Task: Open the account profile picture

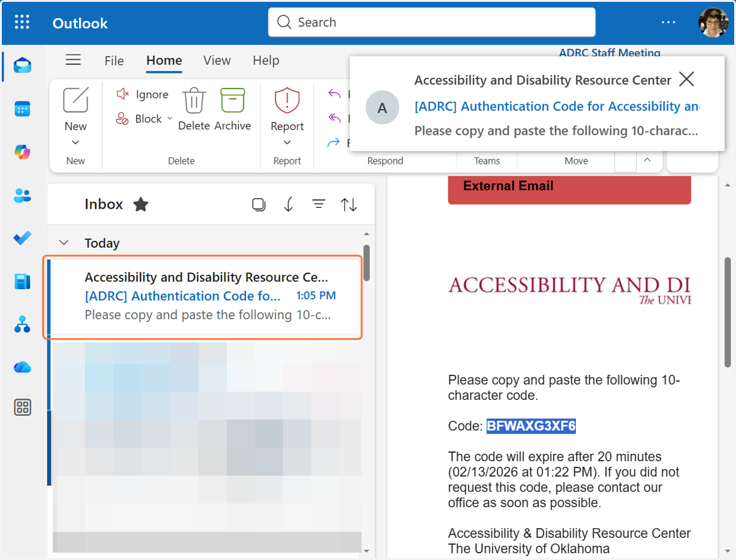Action: point(713,23)
